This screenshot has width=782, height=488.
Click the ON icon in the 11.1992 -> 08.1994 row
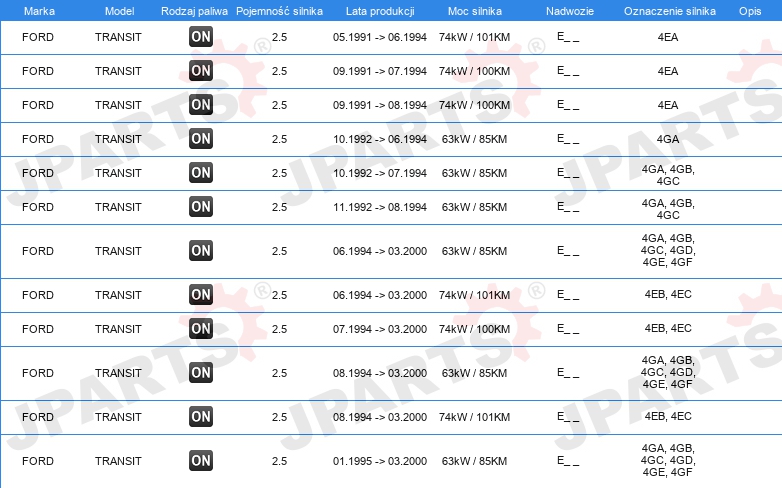point(200,206)
